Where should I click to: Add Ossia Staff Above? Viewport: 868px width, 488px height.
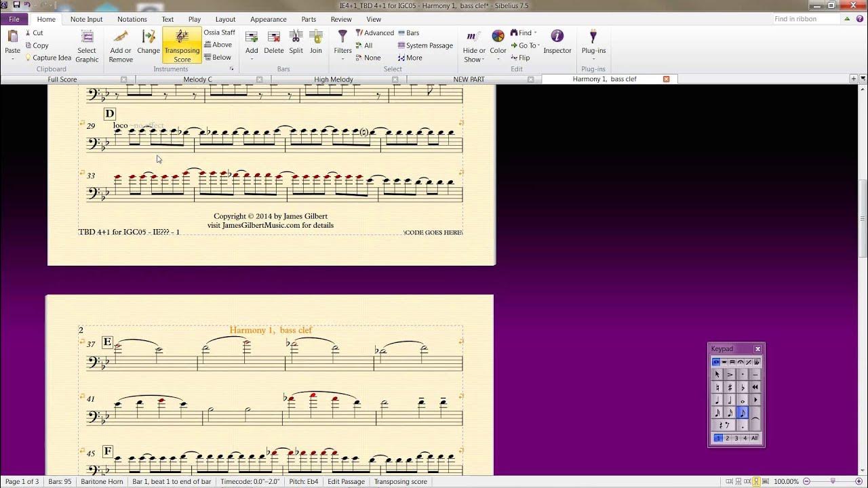218,45
